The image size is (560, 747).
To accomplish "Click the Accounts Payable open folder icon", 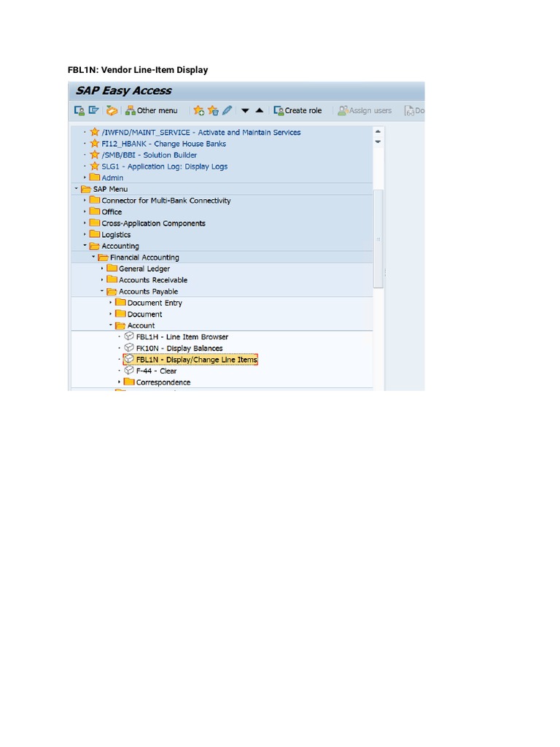I will [112, 292].
